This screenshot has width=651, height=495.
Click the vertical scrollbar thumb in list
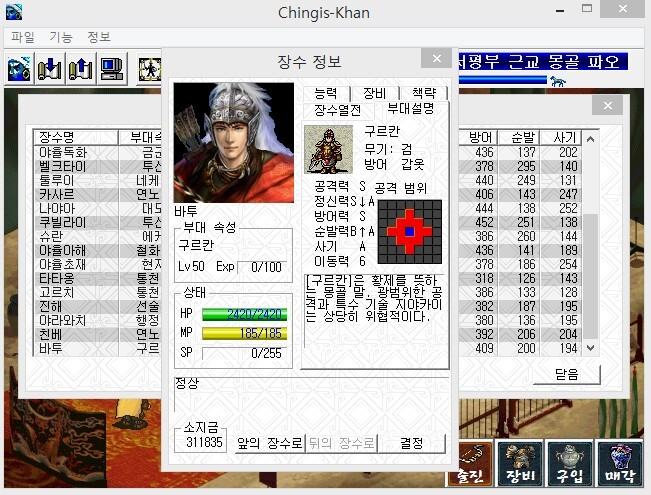click(x=590, y=276)
